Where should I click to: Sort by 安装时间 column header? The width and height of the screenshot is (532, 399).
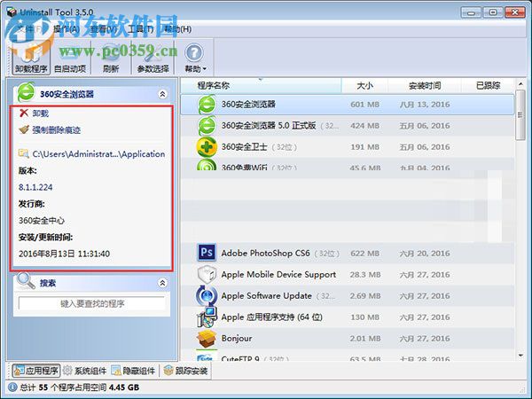425,85
